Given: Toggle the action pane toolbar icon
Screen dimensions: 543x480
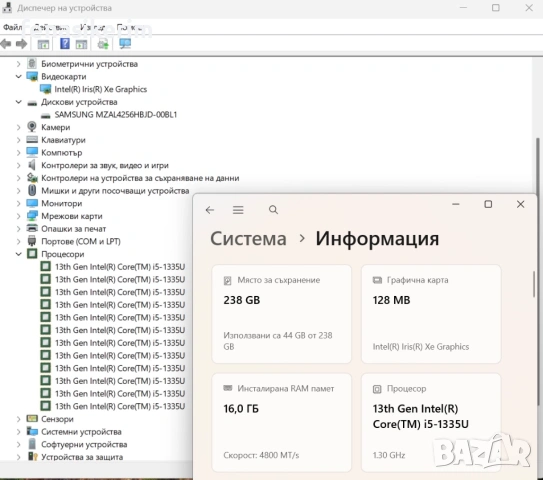Looking at the screenshot, I should pos(81,44).
